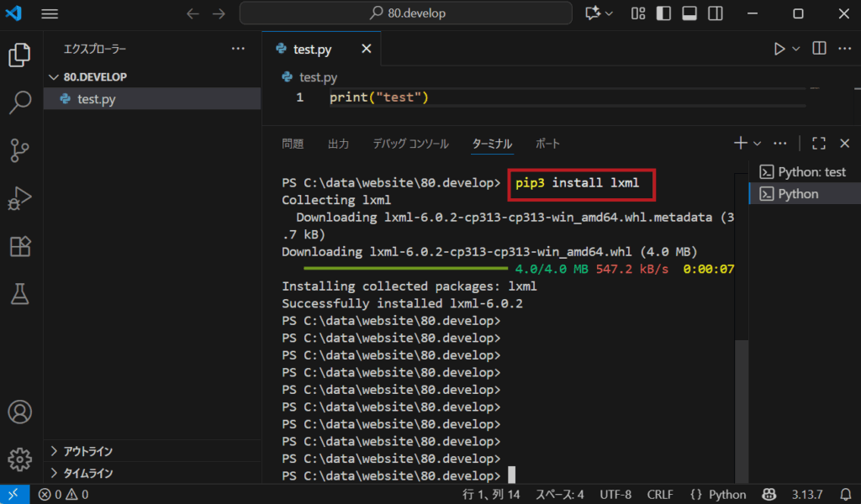The image size is (861, 504).
Task: Open the Testing flask view
Action: coord(19,293)
